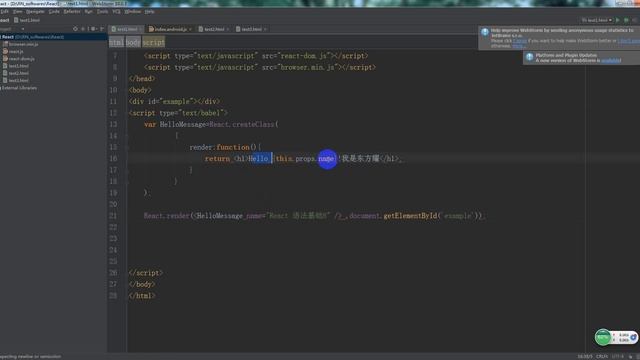Viewport: 640px width, 360px height.
Task: Switch to test2.html editor tab
Action: point(214,29)
